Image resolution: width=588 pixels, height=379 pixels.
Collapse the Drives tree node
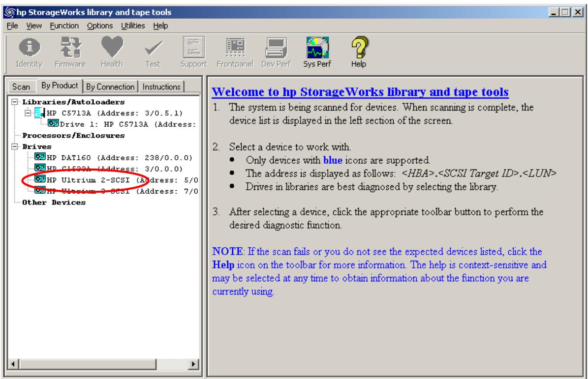(x=15, y=146)
